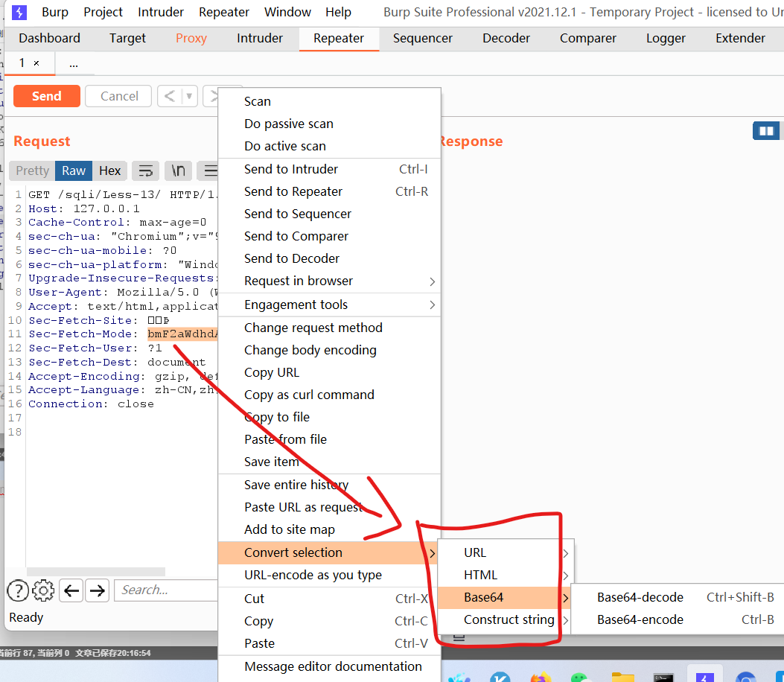The image size is (784, 682).
Task: Open the Decoder tab
Action: [x=506, y=39]
